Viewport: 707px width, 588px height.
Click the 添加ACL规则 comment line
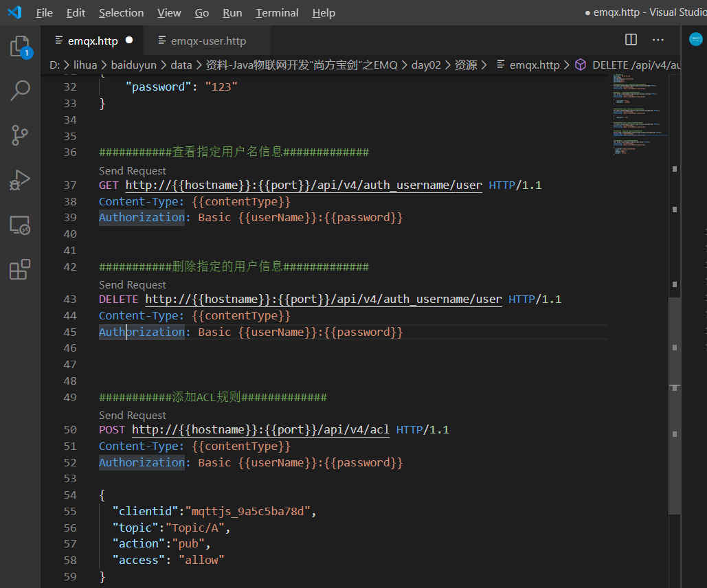[x=213, y=397]
